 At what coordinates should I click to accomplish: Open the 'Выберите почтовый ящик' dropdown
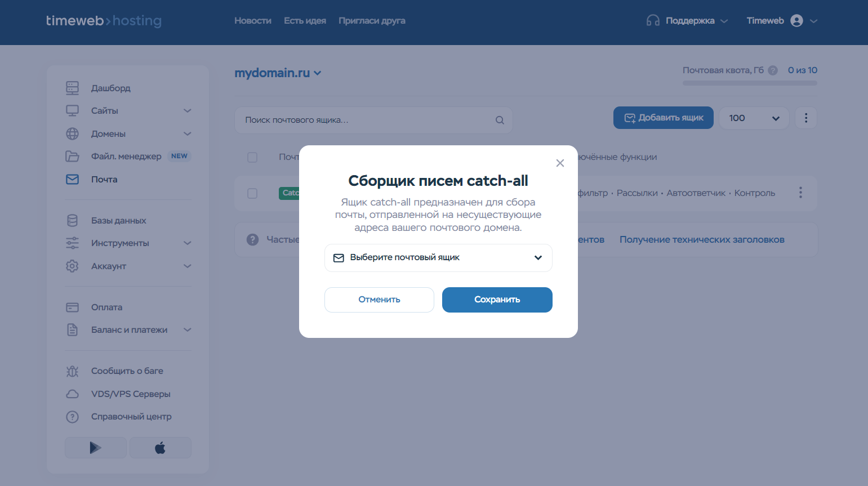[438, 258]
